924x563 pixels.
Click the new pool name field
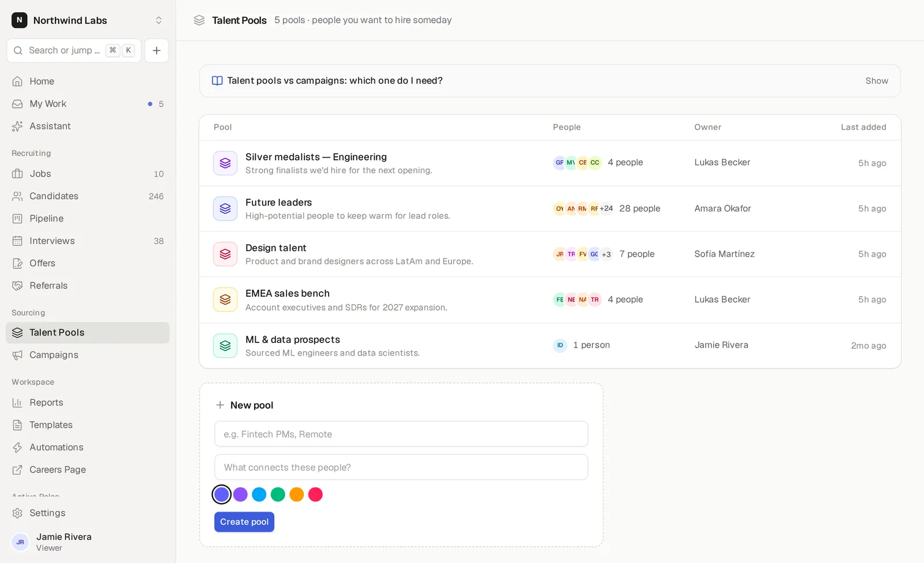[401, 434]
